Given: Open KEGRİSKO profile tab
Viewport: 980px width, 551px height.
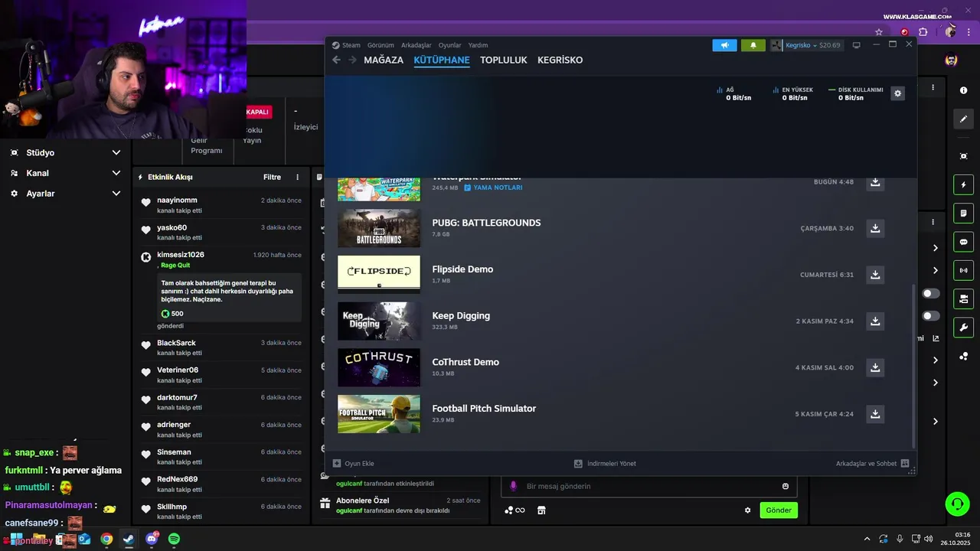Looking at the screenshot, I should pos(560,60).
